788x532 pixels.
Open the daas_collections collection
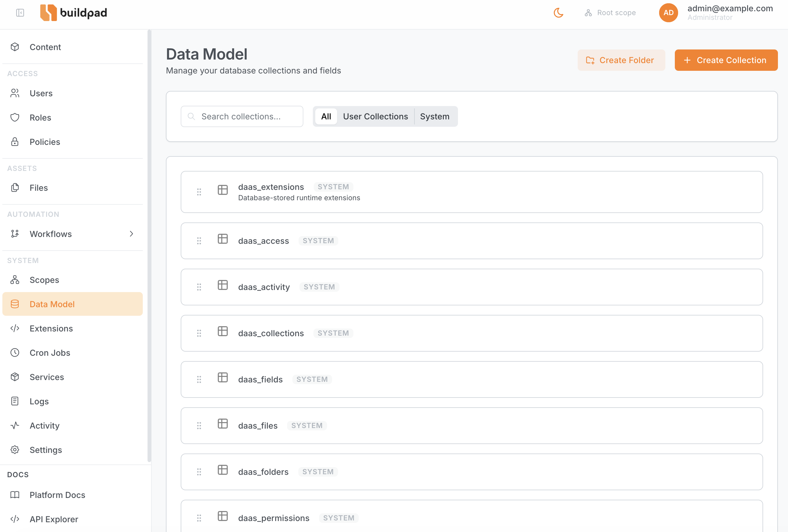[472, 334]
